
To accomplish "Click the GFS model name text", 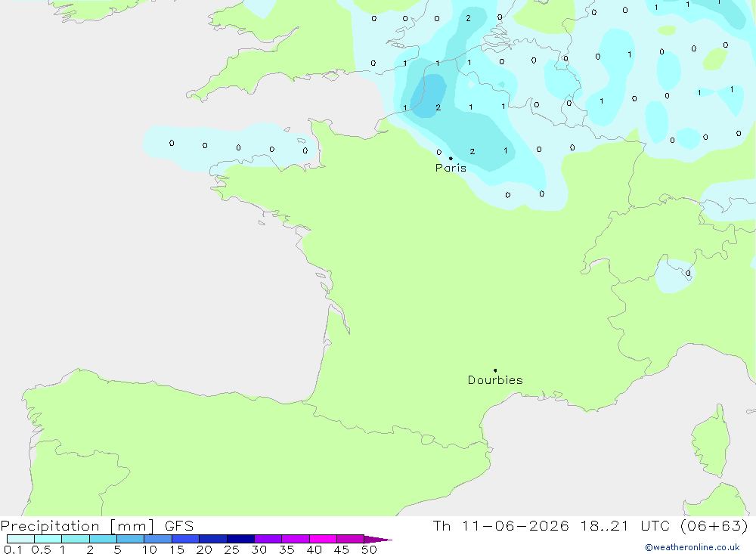I will 179,526.
